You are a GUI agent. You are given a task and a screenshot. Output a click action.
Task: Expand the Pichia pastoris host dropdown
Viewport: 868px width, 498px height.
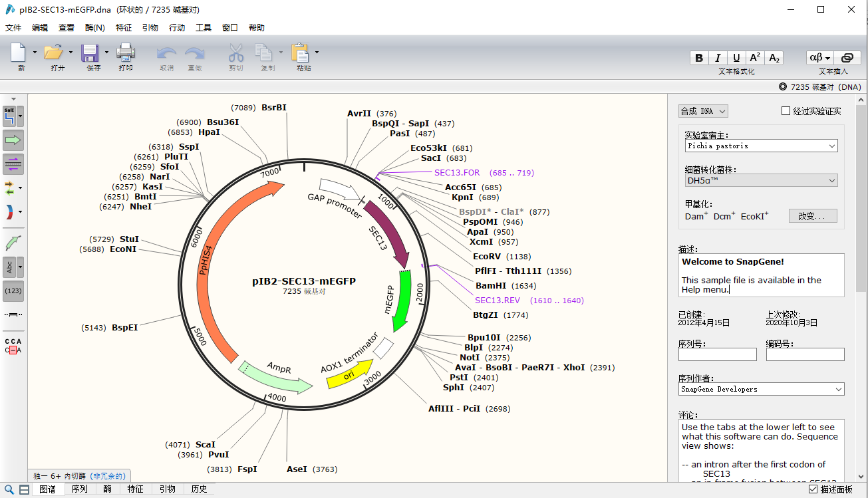[x=762, y=146]
